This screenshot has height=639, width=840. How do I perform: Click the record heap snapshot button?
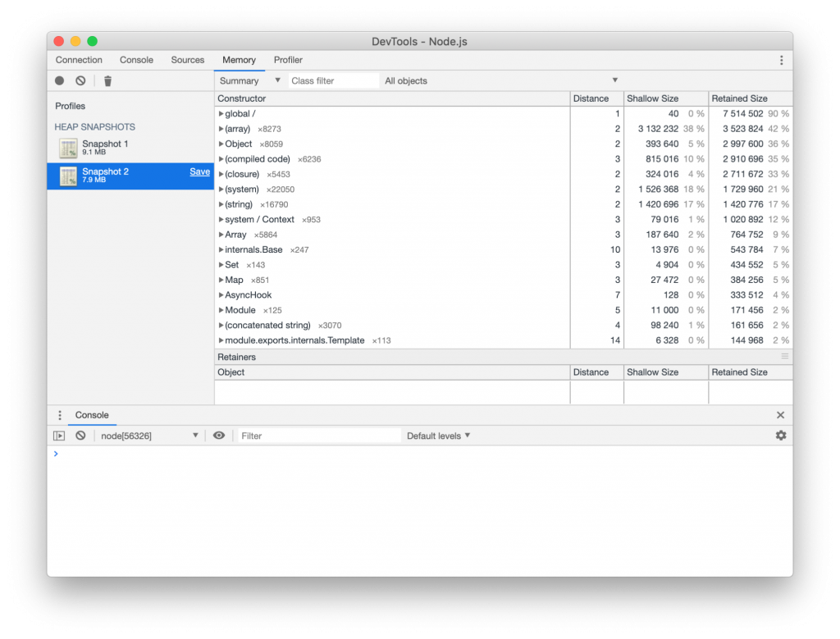click(59, 81)
